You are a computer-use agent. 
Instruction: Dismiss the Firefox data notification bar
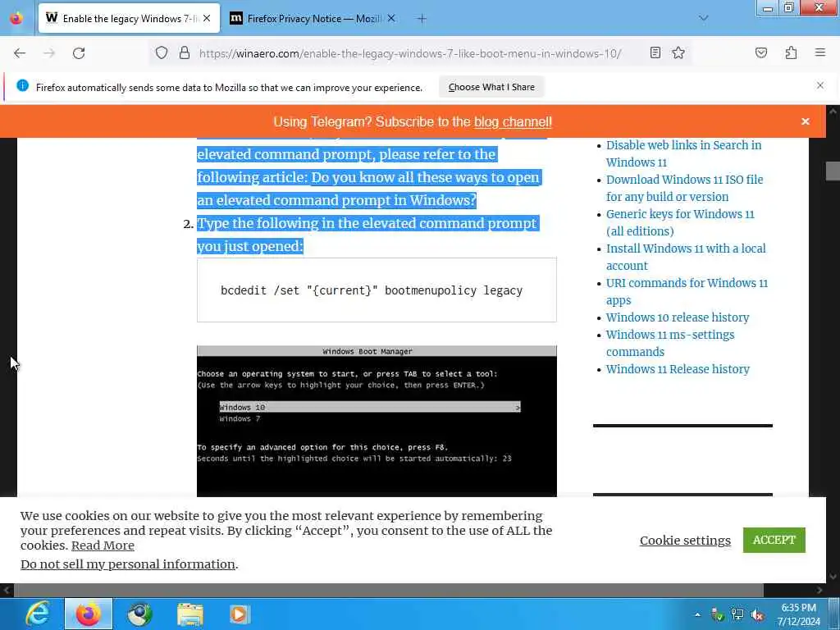pos(820,85)
